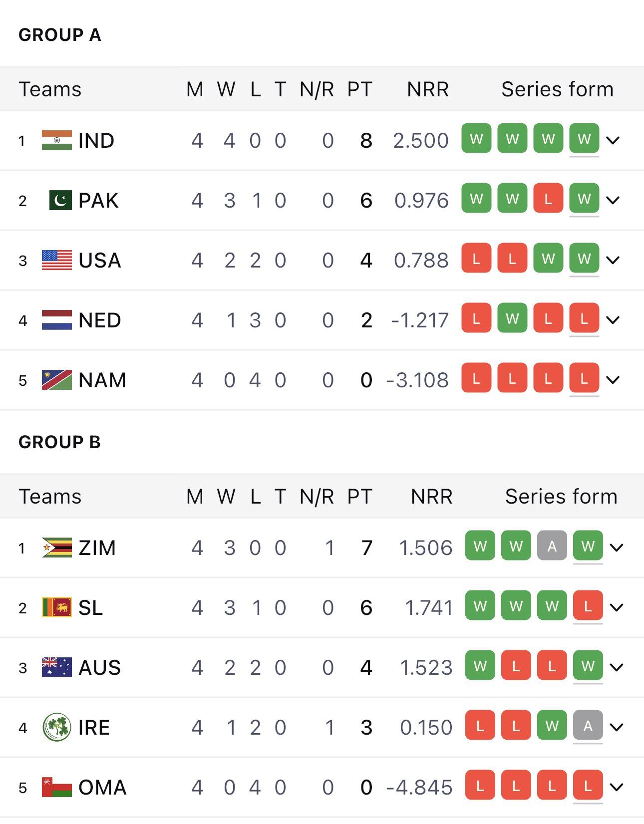Image resolution: width=644 pixels, height=824 pixels.
Task: Expand the ZIM row chevron
Action: coord(617,548)
